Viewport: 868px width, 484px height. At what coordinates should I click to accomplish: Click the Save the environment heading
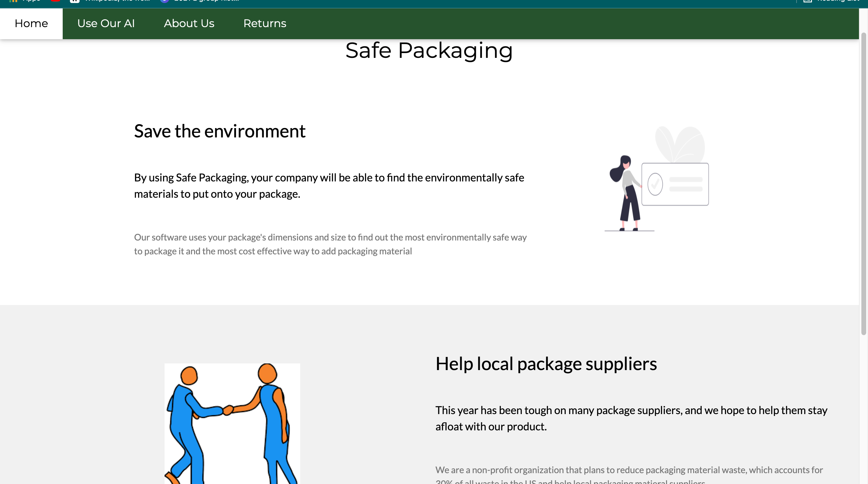[x=220, y=131]
